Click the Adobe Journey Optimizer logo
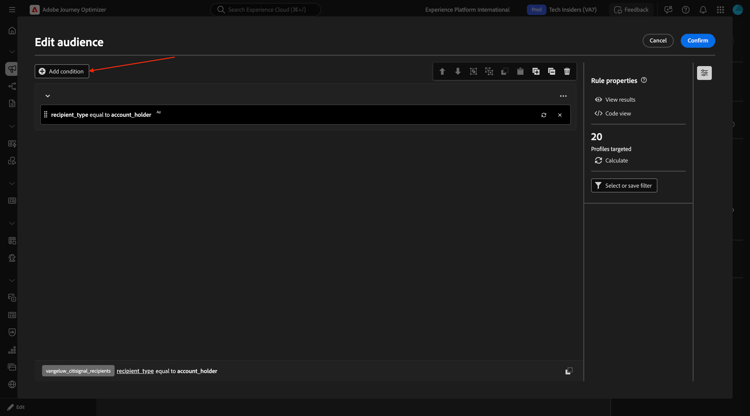The height and width of the screenshot is (416, 750). click(x=34, y=10)
